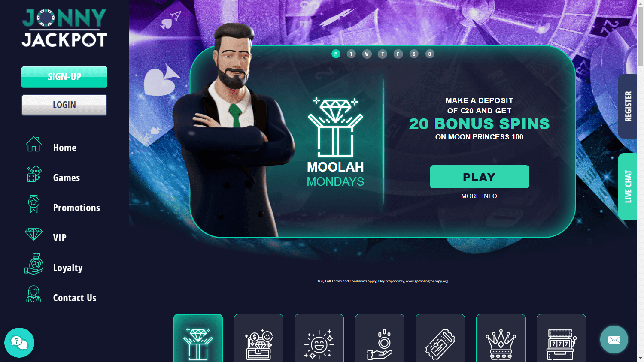Click the Contact Us agent icon
Viewport: 644px width, 362px height.
coord(33,294)
